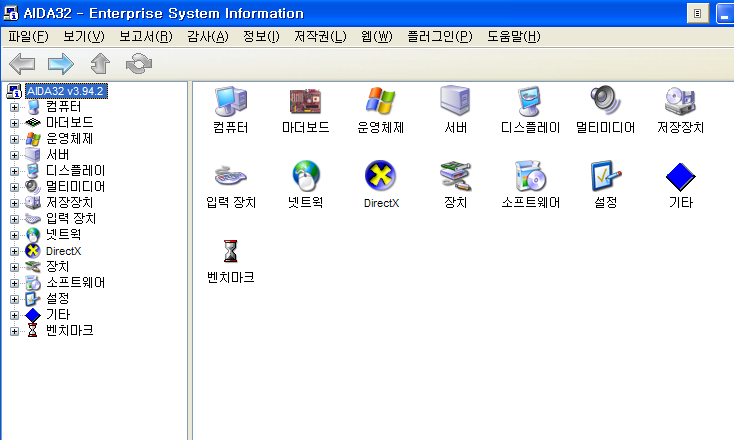Open the 파일(F) menu
Screen dimensions: 734x440
coord(28,37)
